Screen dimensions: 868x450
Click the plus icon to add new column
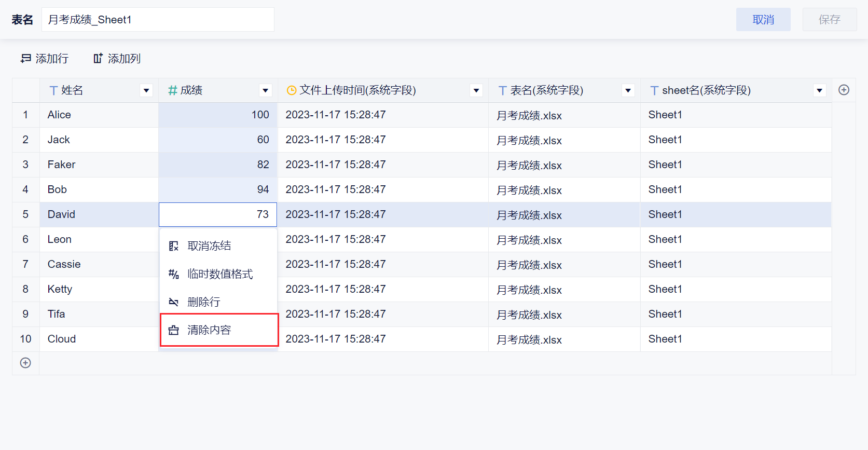[844, 90]
